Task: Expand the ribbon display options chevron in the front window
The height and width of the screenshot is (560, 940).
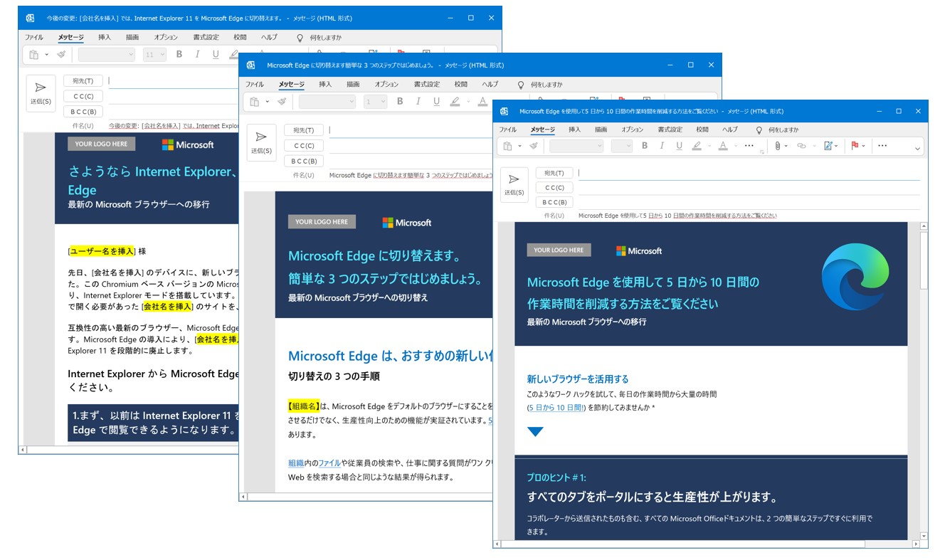Action: click(x=917, y=149)
